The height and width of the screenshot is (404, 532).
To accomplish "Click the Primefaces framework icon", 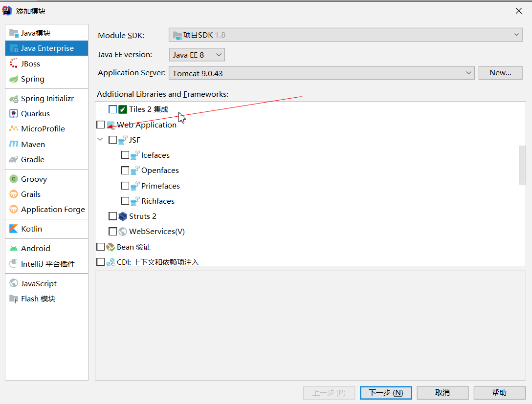I will tap(134, 186).
